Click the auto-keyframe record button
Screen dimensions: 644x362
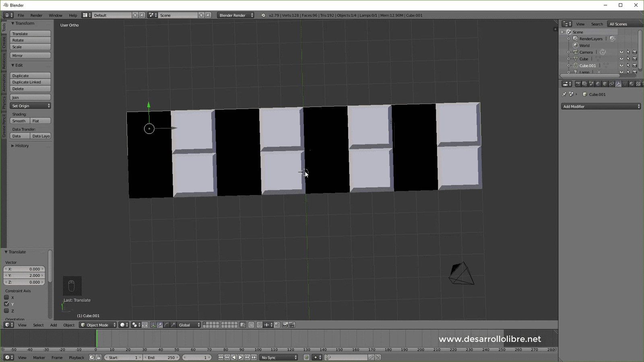pyautogui.click(x=306, y=358)
